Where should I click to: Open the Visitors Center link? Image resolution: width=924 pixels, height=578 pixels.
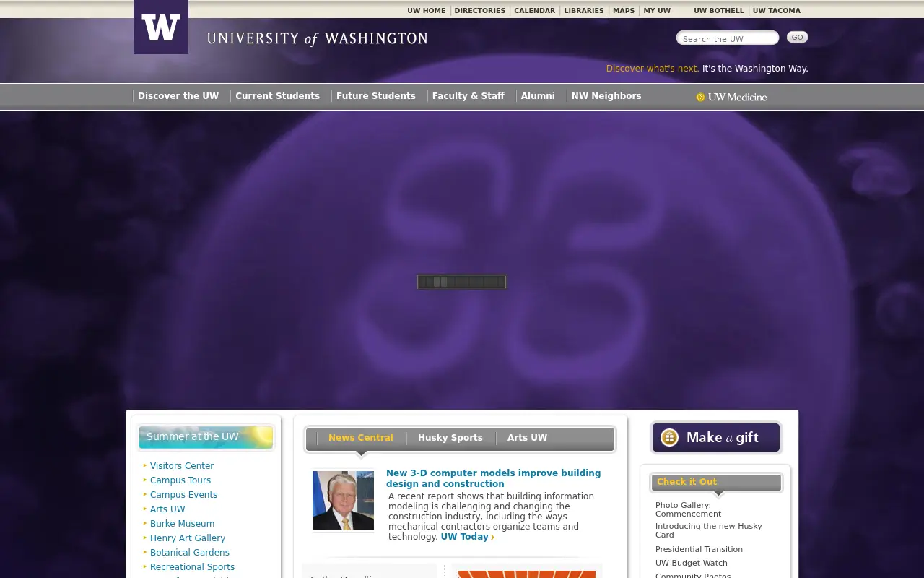182,466
